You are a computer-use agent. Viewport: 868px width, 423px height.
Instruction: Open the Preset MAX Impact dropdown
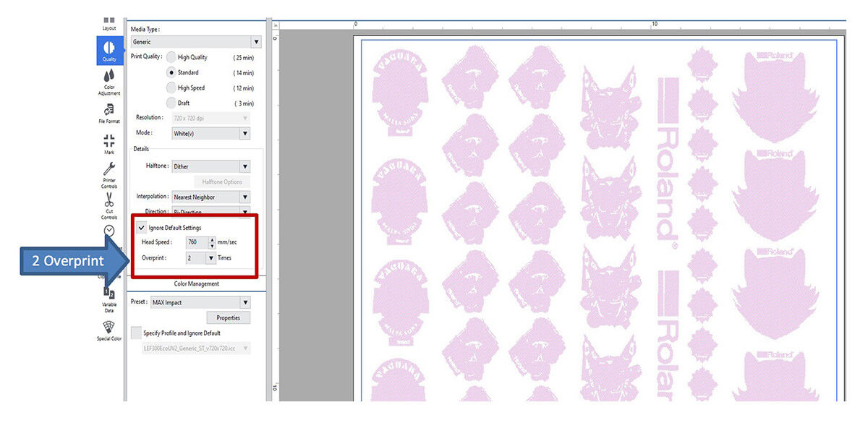click(200, 302)
